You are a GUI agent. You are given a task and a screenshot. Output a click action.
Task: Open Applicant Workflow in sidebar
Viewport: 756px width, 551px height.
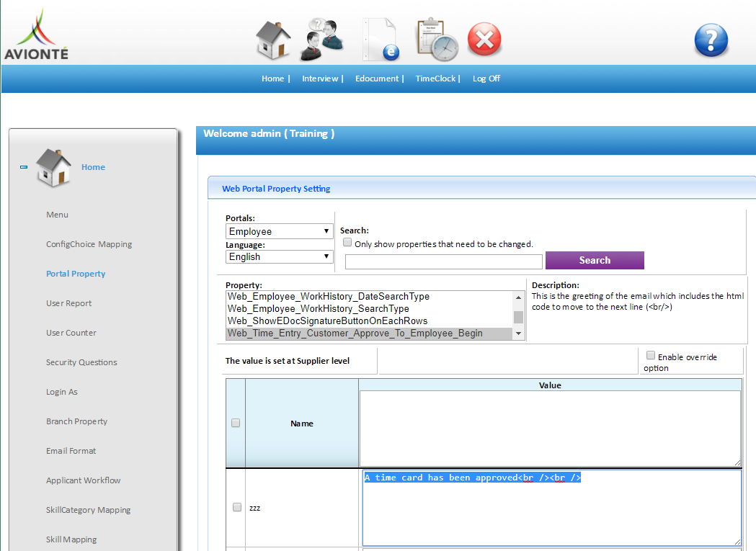point(83,480)
